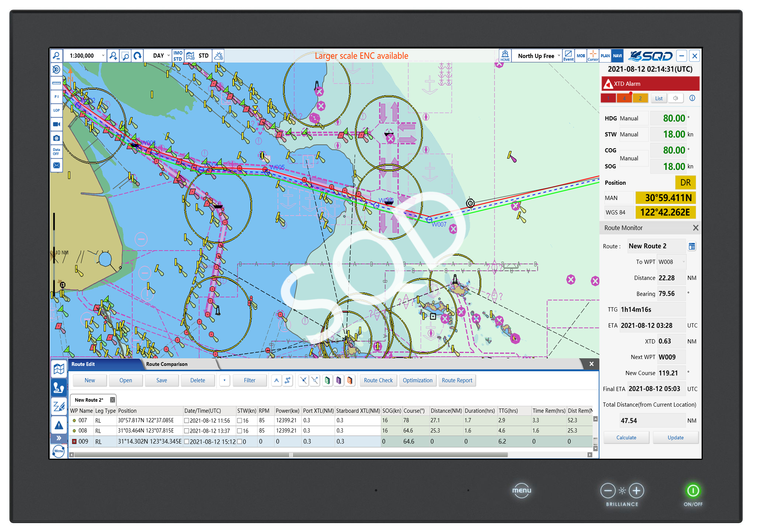Click the PI parallel index tool
Viewport: 758px width, 532px height.
(56, 97)
